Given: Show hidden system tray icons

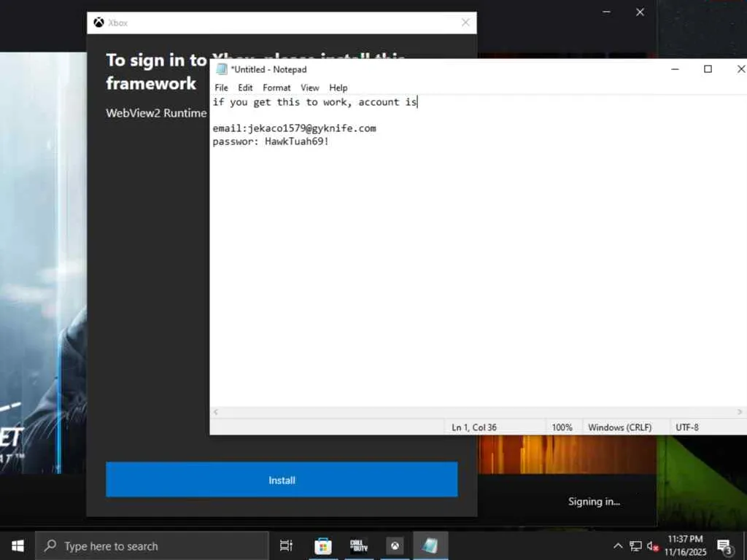Looking at the screenshot, I should point(618,545).
